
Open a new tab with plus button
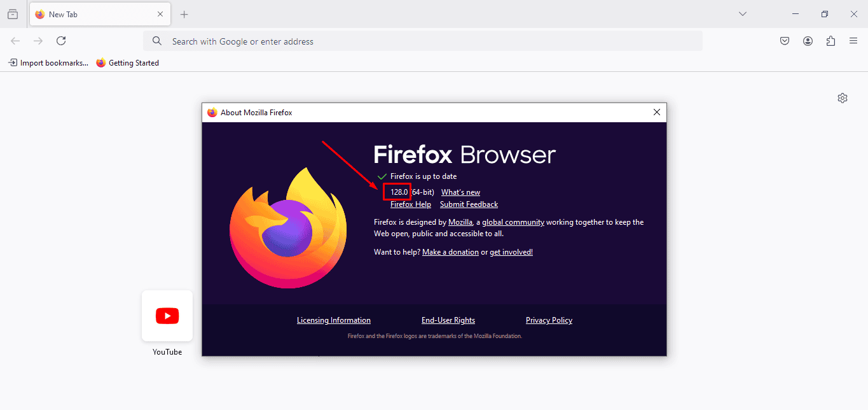click(184, 14)
